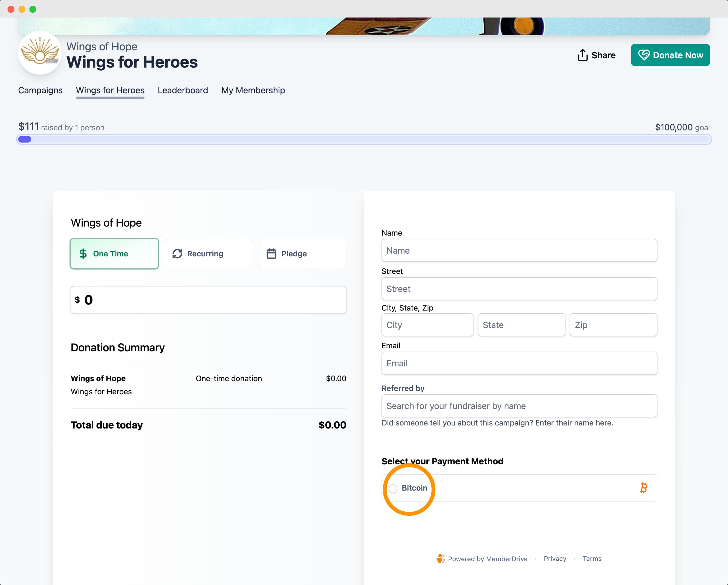Switch donation type to Recurring
Viewport: 728px width, 585px height.
(208, 254)
